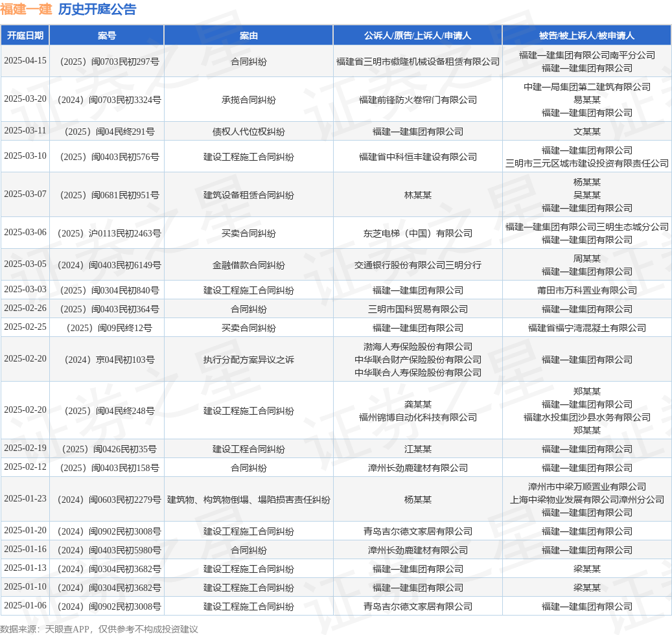Click plaintiff 中华联合财产保险股份有限公司
This screenshot has width=672, height=635.
[x=417, y=360]
